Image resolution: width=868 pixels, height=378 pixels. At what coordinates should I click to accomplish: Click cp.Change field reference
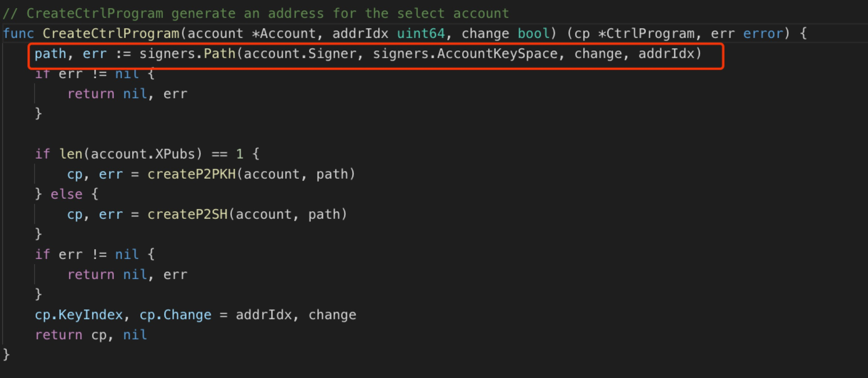point(175,315)
